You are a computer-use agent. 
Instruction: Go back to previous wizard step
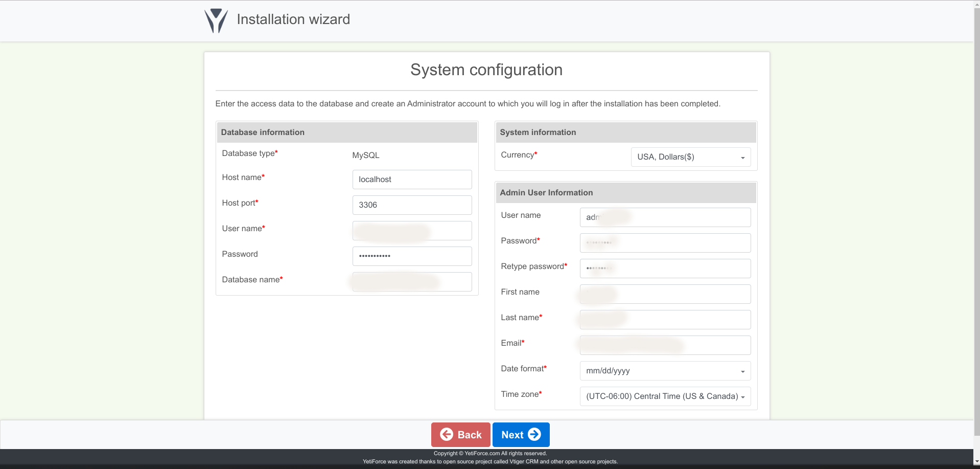[x=461, y=435]
